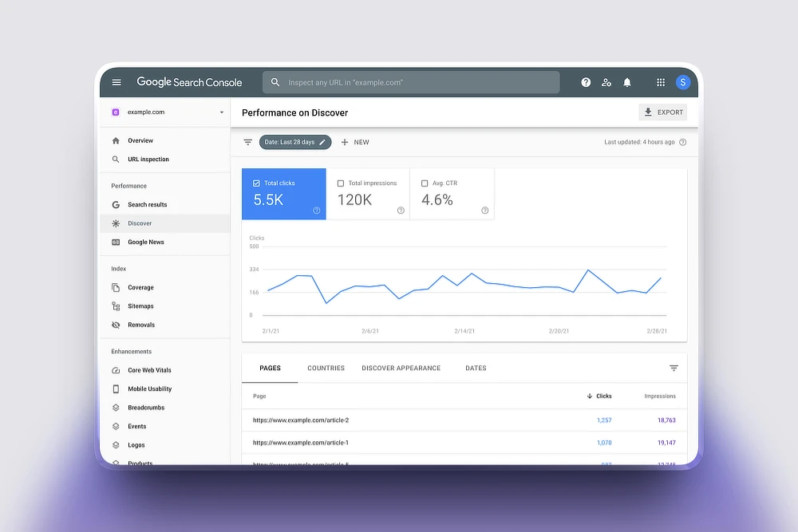
Task: Click the Removals hidden-eye icon
Action: coord(116,325)
